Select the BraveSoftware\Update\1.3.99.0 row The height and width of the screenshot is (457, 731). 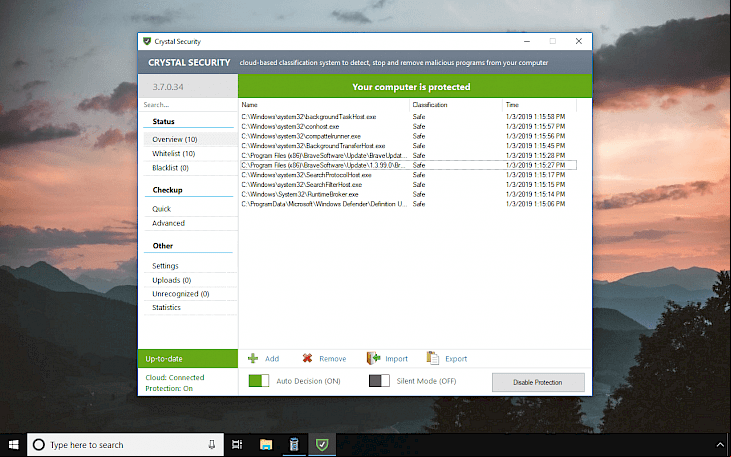coord(408,165)
